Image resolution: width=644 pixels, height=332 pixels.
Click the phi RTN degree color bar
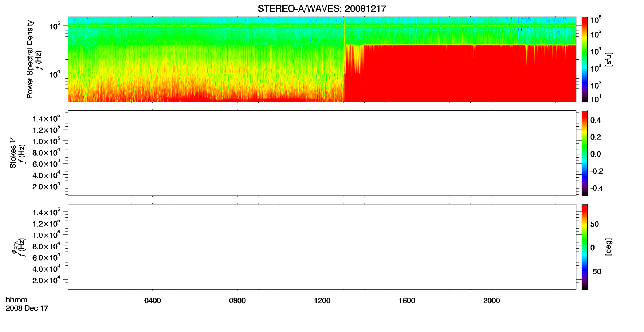click(585, 247)
